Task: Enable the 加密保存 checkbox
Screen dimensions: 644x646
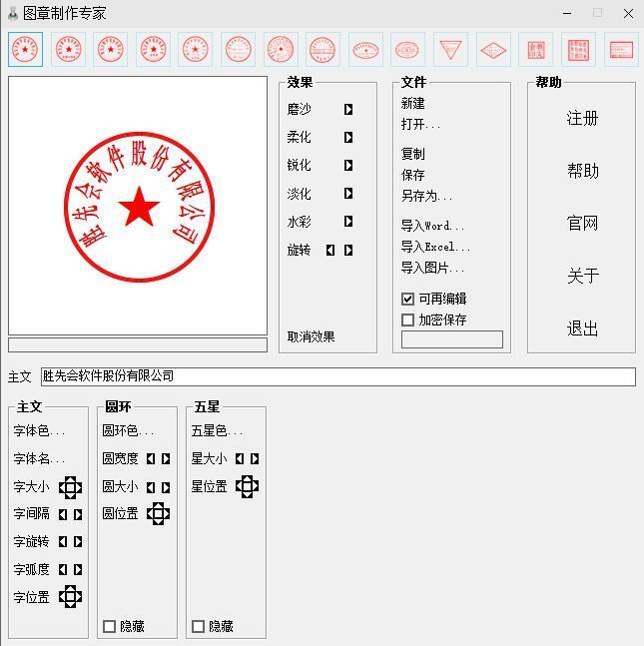Action: 408,320
